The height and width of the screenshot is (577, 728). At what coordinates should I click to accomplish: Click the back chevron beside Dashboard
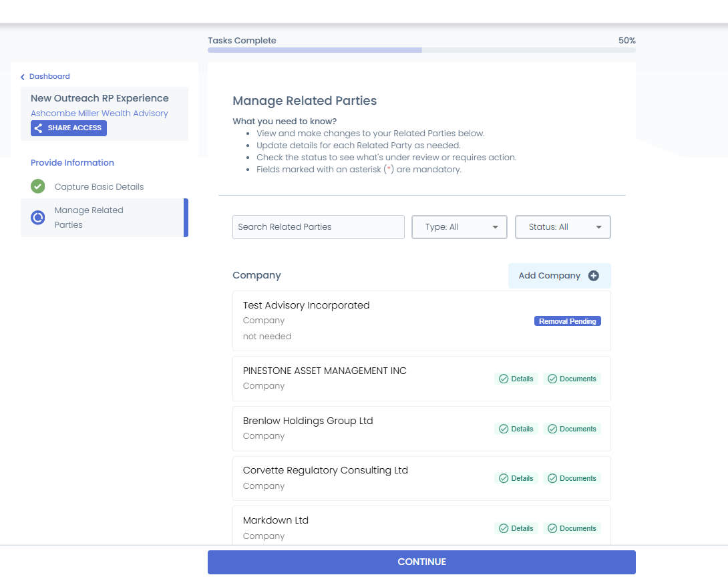(x=22, y=77)
